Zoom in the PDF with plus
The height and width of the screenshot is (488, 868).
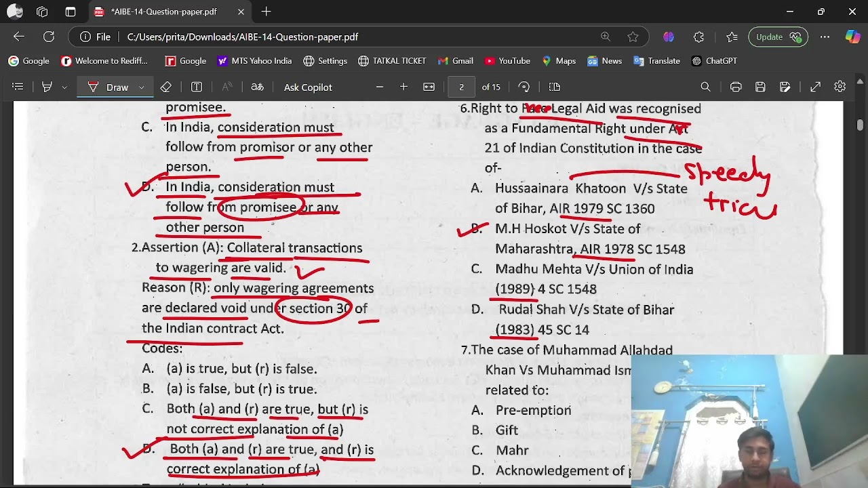[x=404, y=87]
